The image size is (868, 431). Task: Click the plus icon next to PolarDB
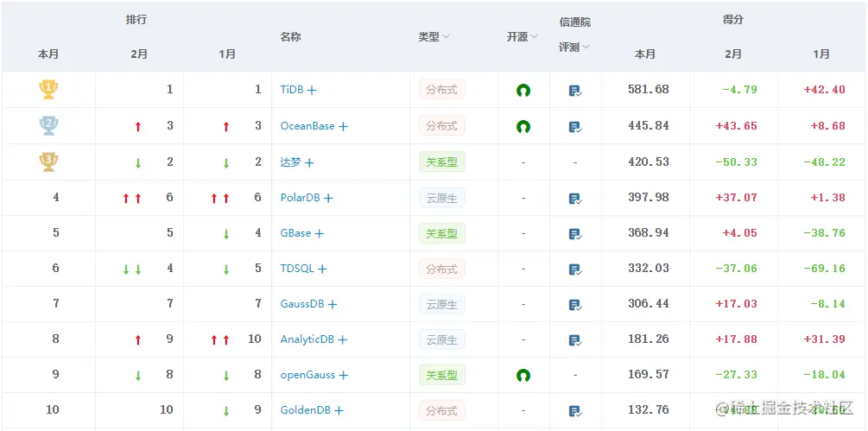[328, 198]
